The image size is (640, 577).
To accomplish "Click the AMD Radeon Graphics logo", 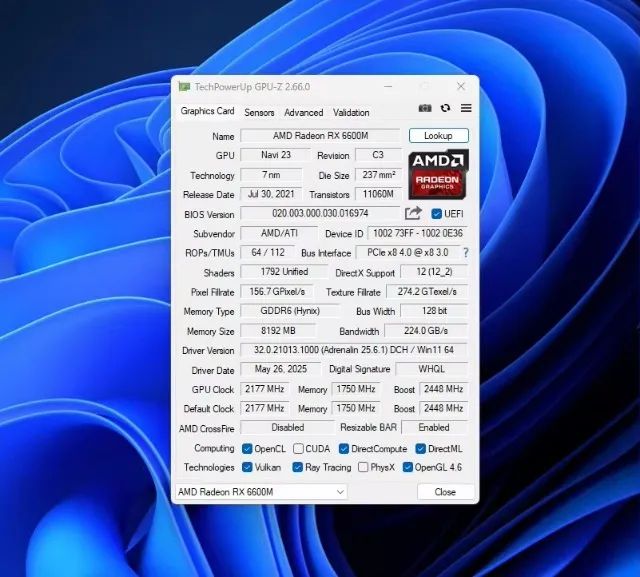I will click(439, 174).
